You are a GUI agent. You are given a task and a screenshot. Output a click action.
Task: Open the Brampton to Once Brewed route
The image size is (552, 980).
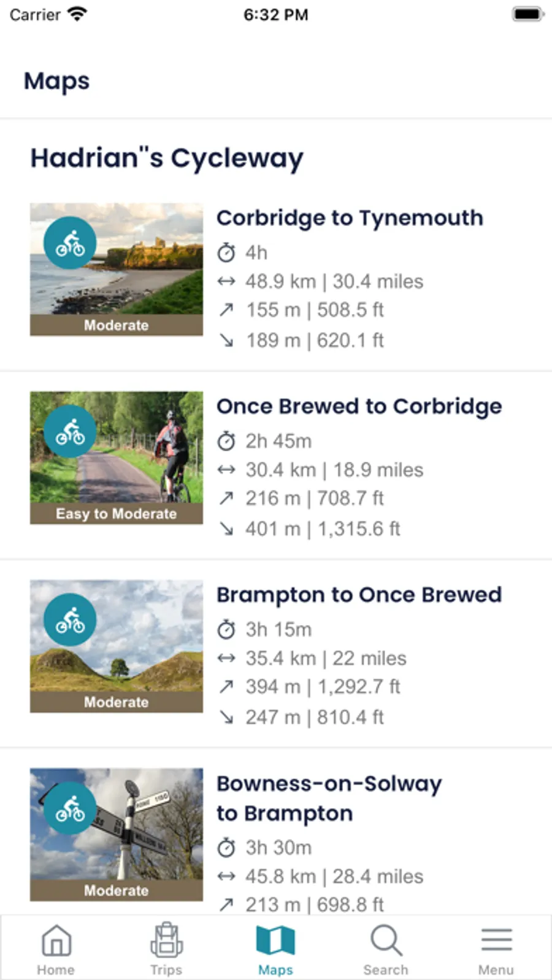point(359,595)
